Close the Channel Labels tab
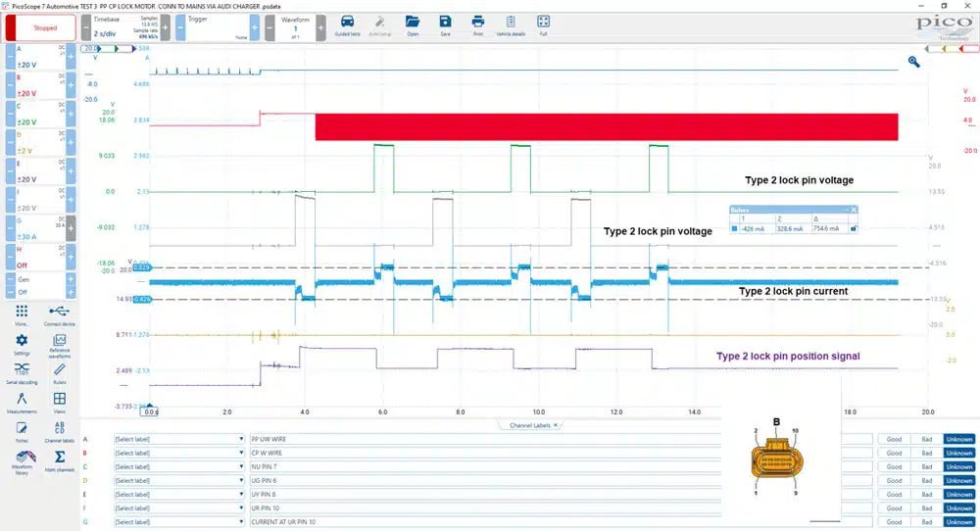This screenshot has height=531, width=980. pos(555,425)
